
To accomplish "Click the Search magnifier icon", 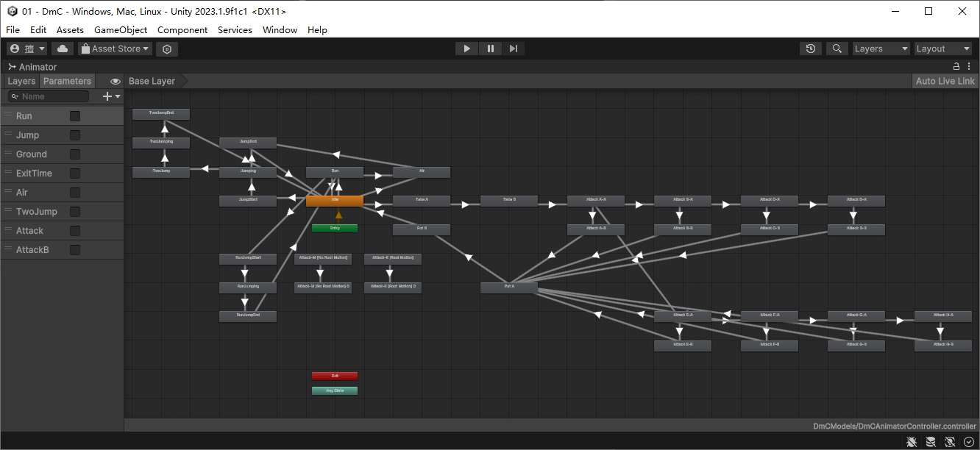I will (837, 49).
